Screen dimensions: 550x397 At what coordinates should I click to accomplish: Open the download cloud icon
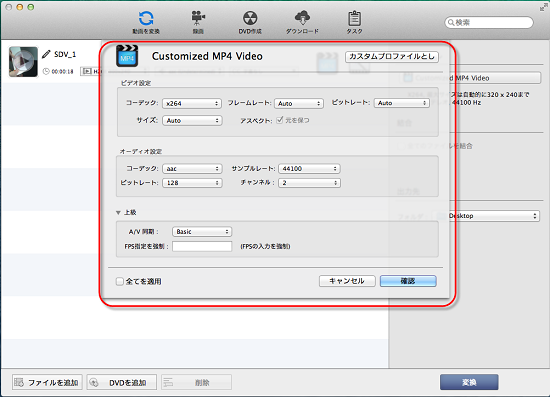coord(302,18)
